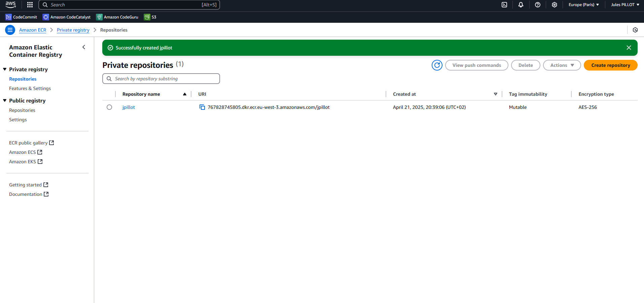Copy the jpillot repository URI
This screenshot has height=303, width=644.
(x=202, y=107)
